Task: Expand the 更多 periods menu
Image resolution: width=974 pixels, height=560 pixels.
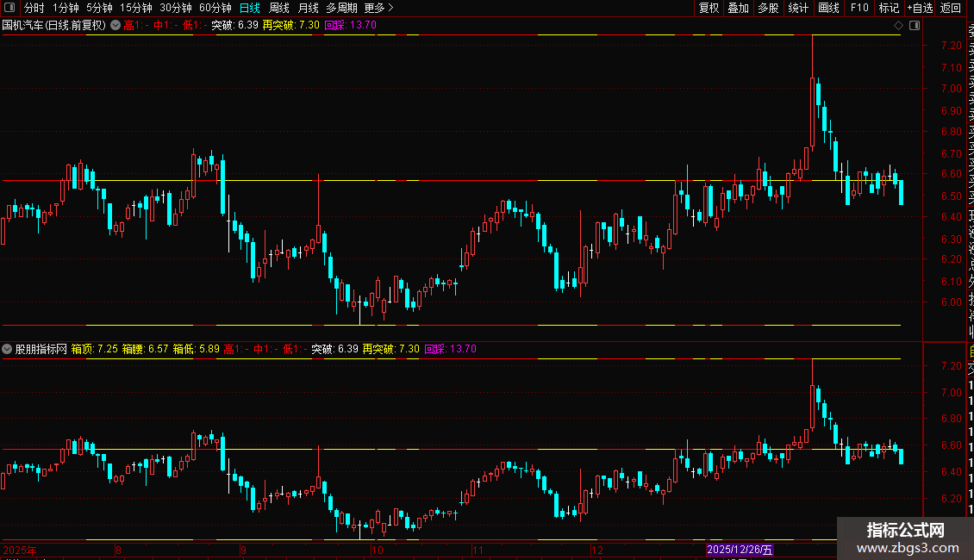Action: pyautogui.click(x=379, y=8)
